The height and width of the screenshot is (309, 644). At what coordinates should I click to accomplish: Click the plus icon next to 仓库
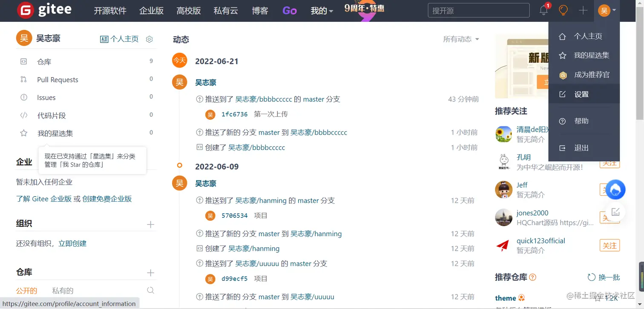150,272
